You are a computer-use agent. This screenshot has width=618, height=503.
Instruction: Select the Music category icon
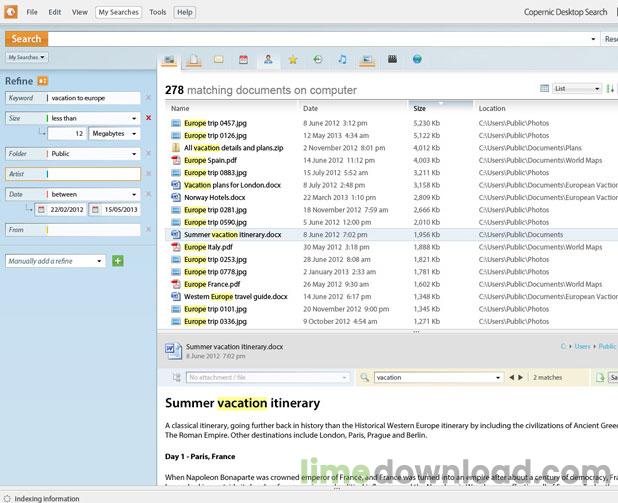point(342,60)
